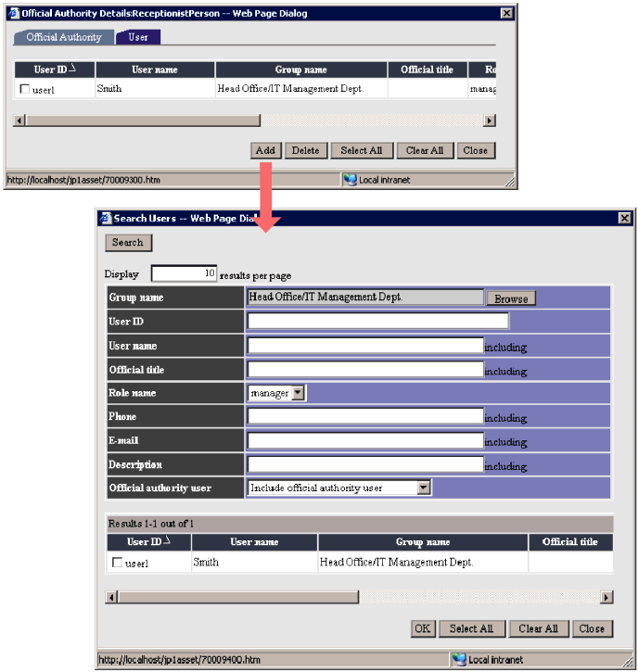
Task: Click Results 1-1 out of 1 text
Action: [151, 524]
